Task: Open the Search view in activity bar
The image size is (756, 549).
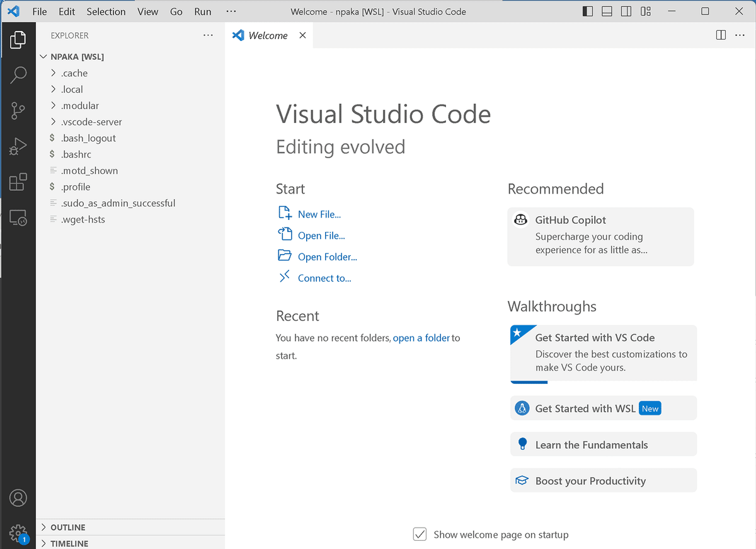Action: coord(18,75)
